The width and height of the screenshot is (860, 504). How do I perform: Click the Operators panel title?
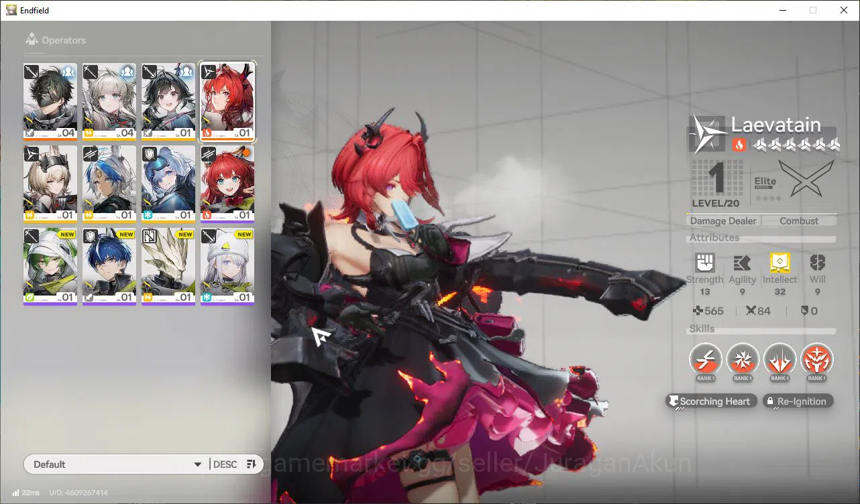click(64, 40)
